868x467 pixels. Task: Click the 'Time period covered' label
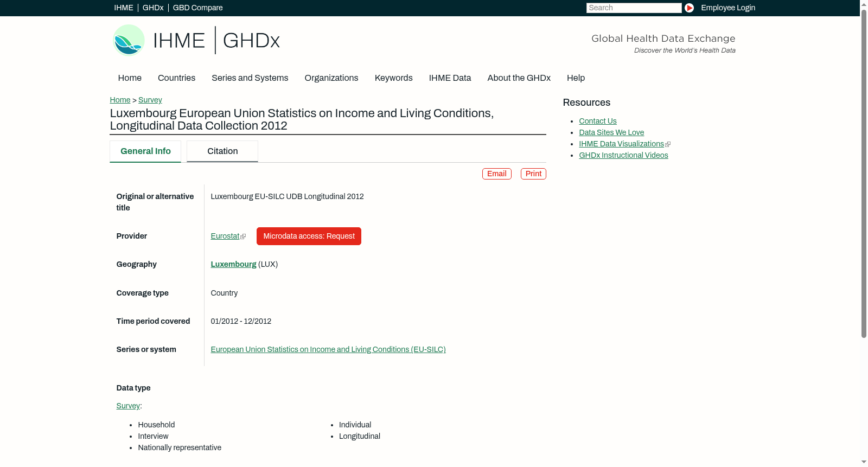click(x=153, y=322)
